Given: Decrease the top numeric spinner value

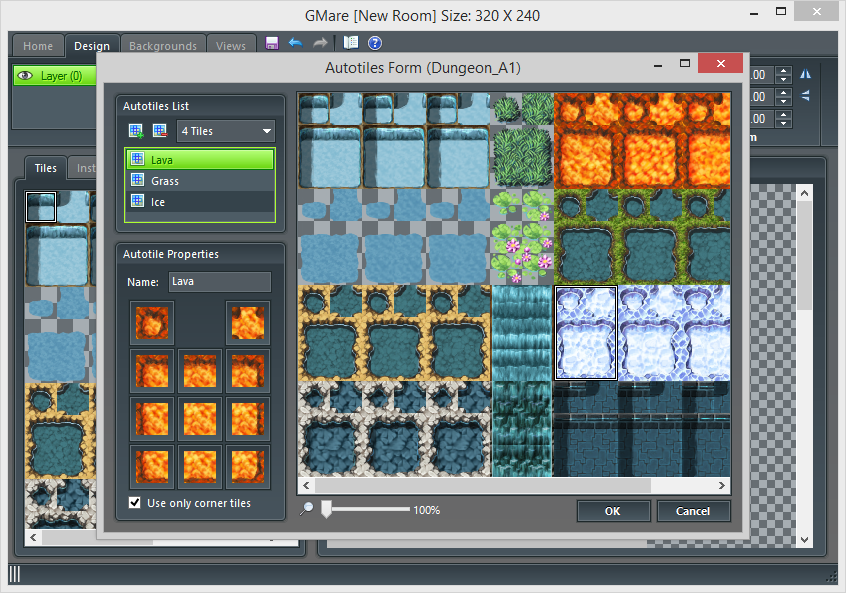Looking at the screenshot, I should point(783,79).
